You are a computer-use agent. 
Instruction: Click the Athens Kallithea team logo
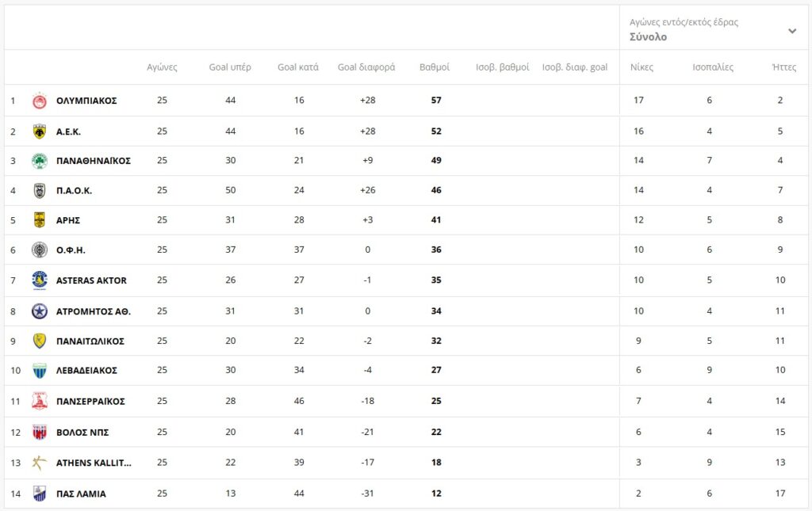[40, 463]
